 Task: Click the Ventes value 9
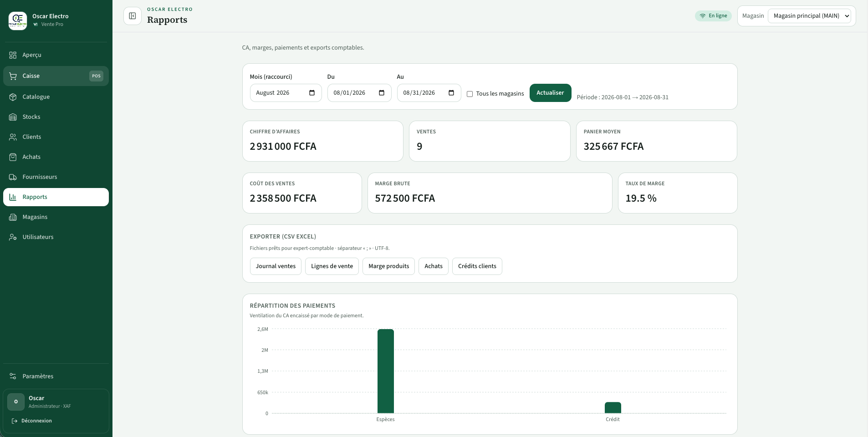419,147
